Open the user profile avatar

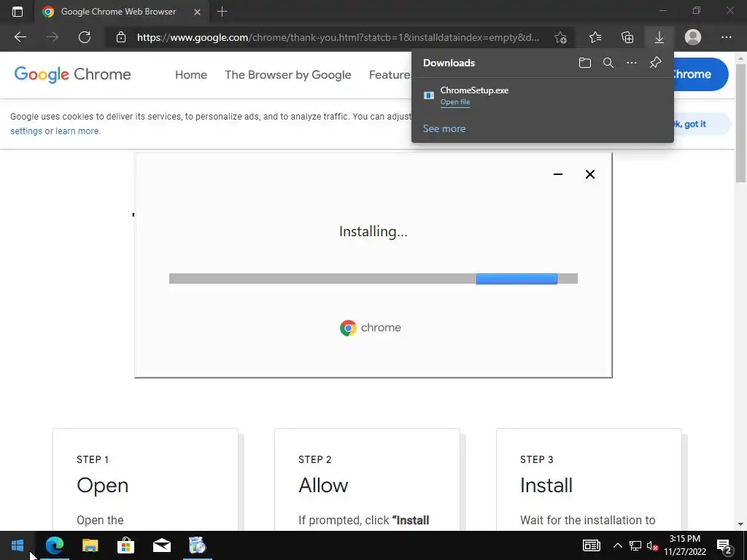coord(693,37)
